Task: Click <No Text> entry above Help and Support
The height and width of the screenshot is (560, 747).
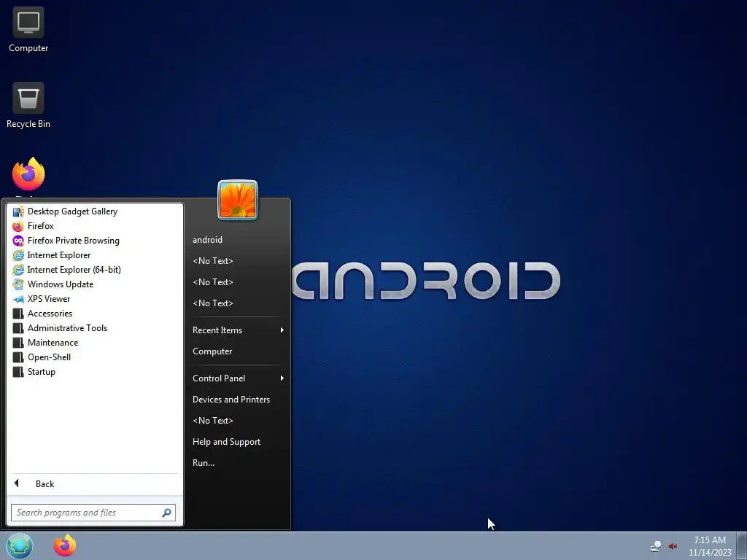Action: [x=212, y=421]
